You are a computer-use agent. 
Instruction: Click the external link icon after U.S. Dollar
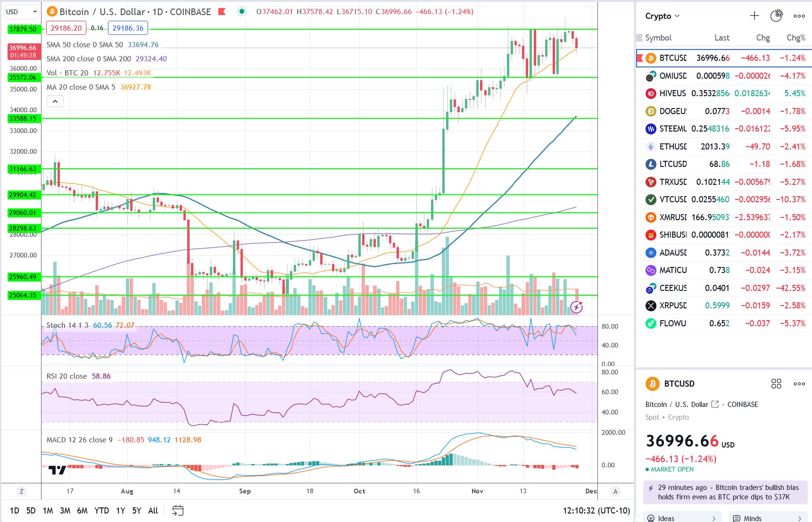point(715,404)
